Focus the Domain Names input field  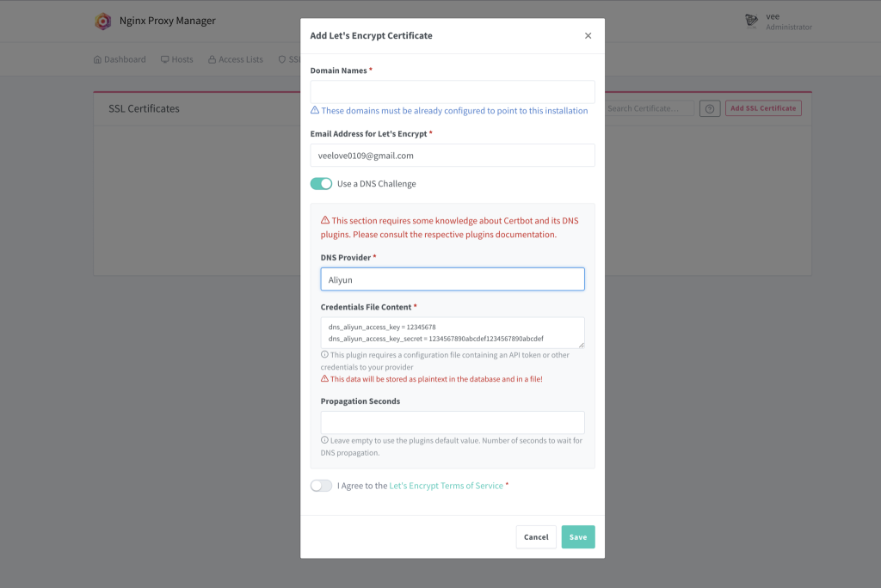click(453, 91)
